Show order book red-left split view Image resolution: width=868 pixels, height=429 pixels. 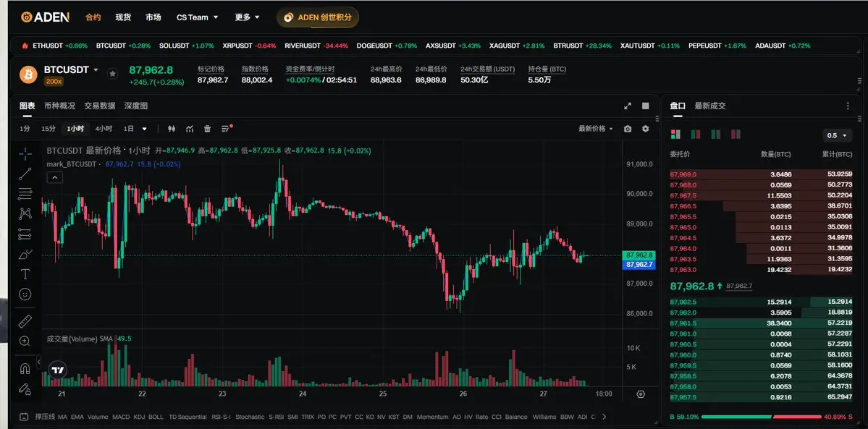click(x=696, y=134)
